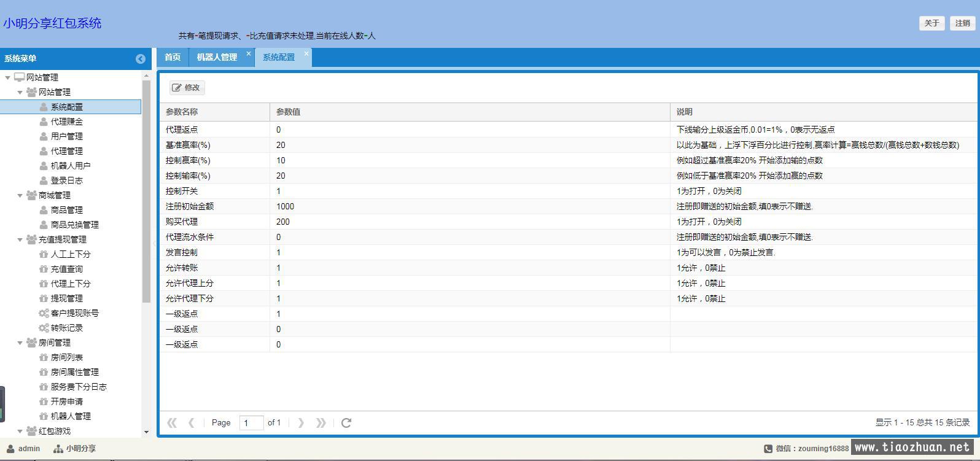The height and width of the screenshot is (461, 980).
Task: Click the 说明 column header
Action: 823,112
